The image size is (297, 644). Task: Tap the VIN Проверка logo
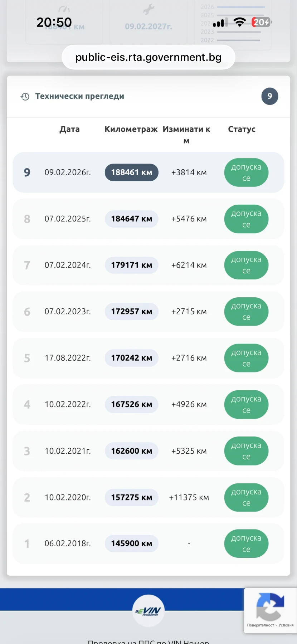pyautogui.click(x=148, y=611)
